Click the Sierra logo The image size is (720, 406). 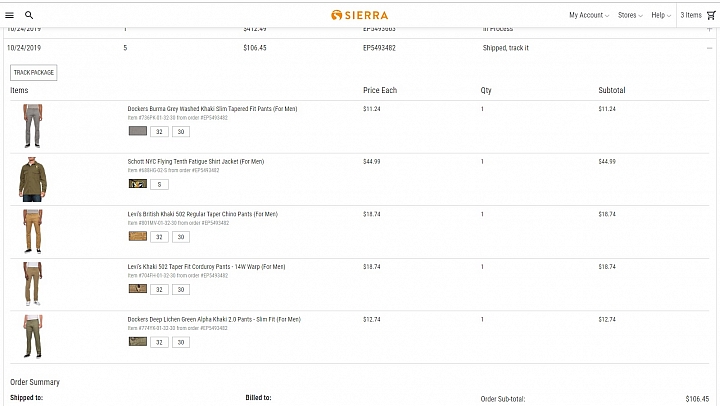point(360,15)
